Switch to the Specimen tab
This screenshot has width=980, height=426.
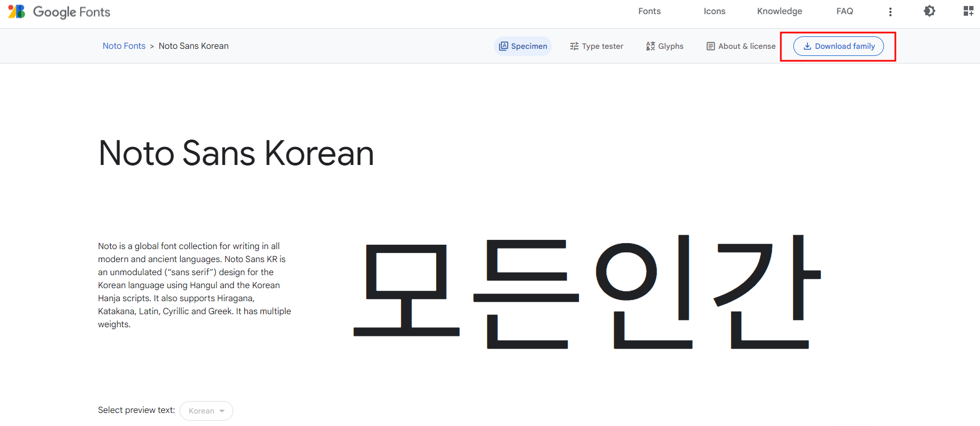pos(523,46)
